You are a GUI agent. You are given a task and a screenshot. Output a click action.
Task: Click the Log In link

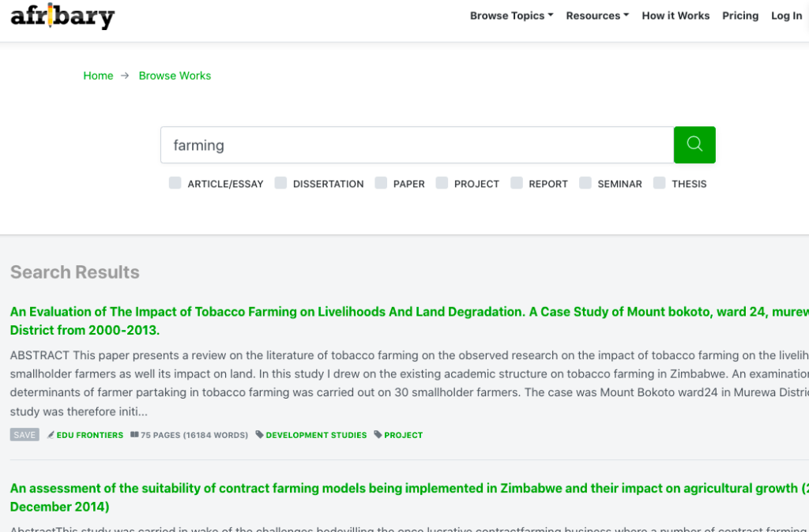[786, 16]
